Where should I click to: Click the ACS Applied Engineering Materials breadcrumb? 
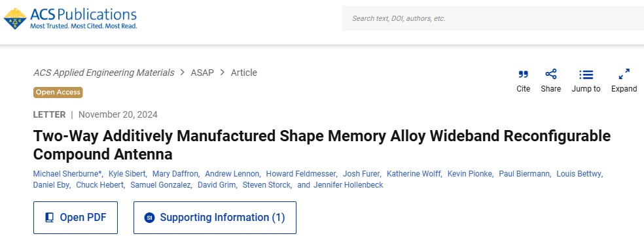coord(103,73)
